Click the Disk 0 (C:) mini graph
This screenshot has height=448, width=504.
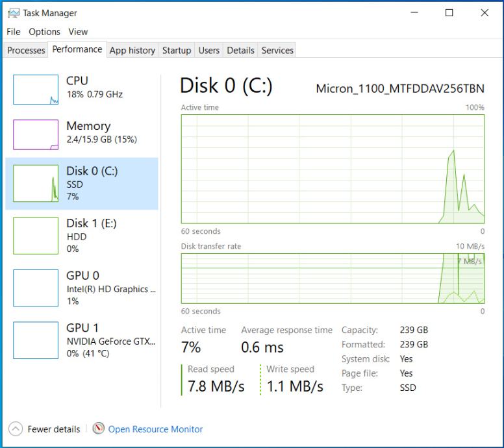click(36, 184)
